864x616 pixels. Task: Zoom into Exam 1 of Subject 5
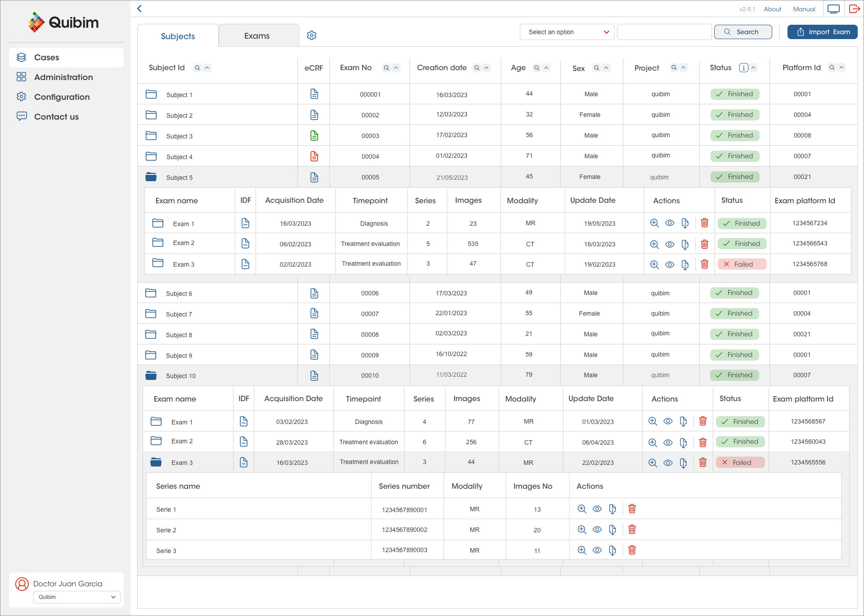[x=654, y=223]
